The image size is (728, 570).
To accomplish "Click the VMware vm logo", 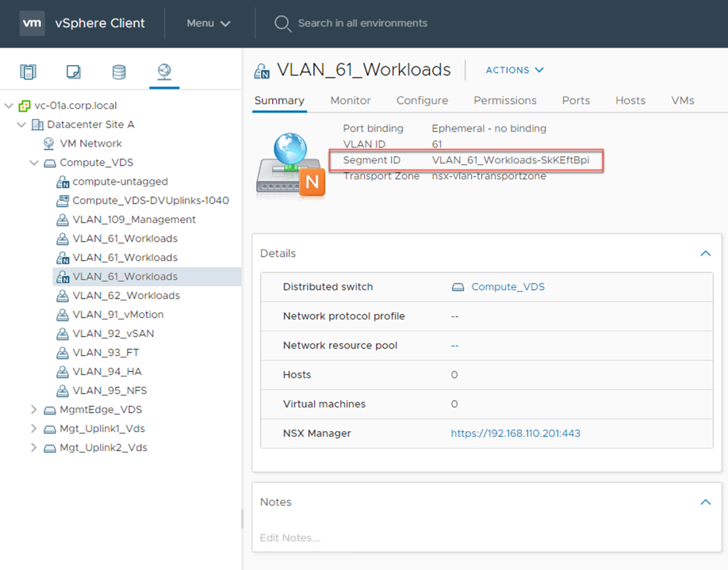I will [32, 23].
